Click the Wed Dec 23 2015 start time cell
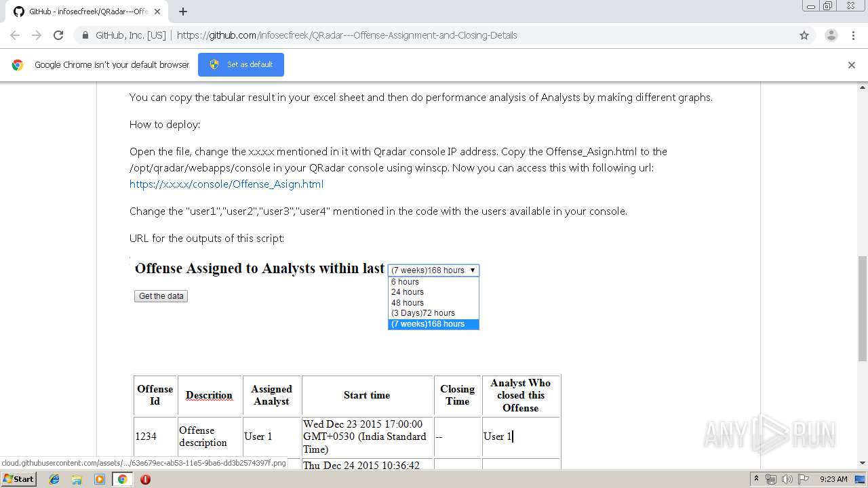Screen dimensions: 868x488 tap(367, 436)
